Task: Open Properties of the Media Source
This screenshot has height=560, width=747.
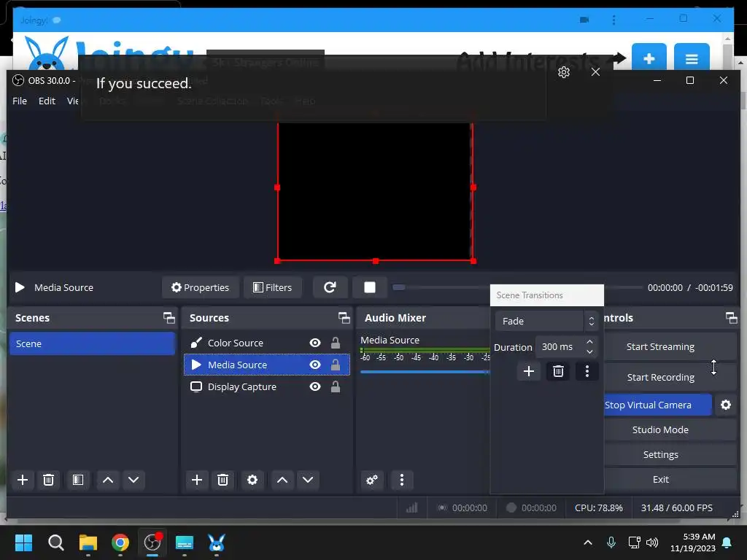Action: point(200,287)
